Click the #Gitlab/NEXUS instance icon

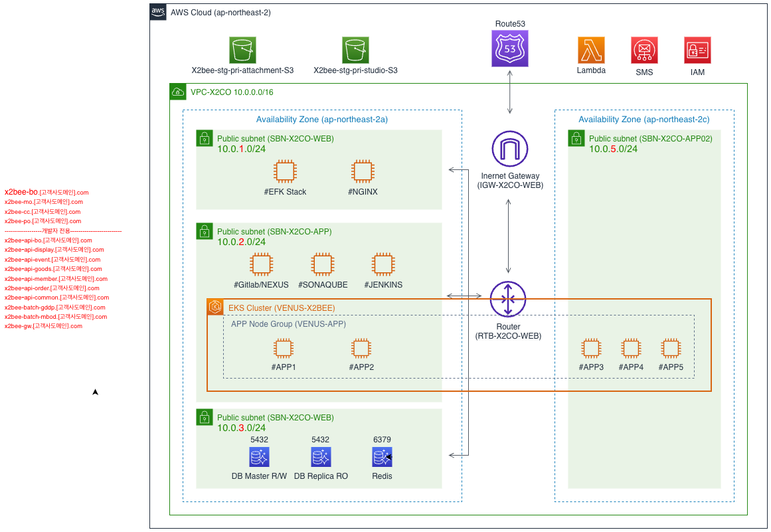pyautogui.click(x=261, y=264)
